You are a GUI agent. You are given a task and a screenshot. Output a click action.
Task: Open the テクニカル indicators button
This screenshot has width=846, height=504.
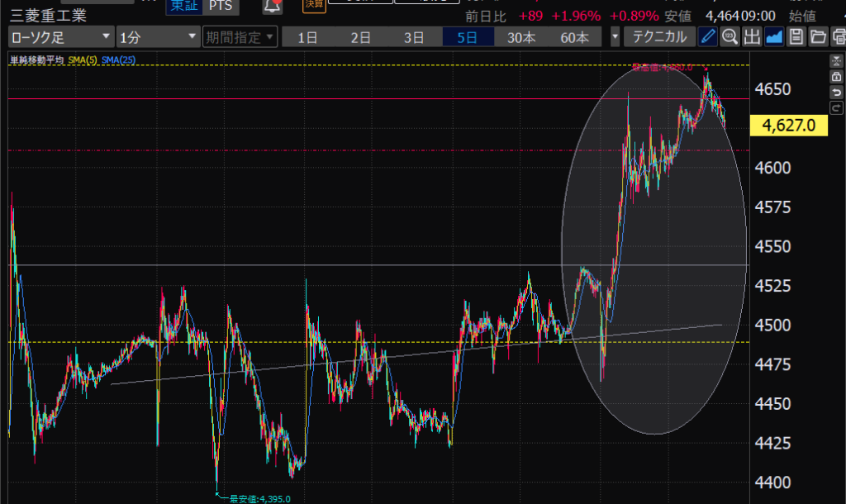point(659,36)
